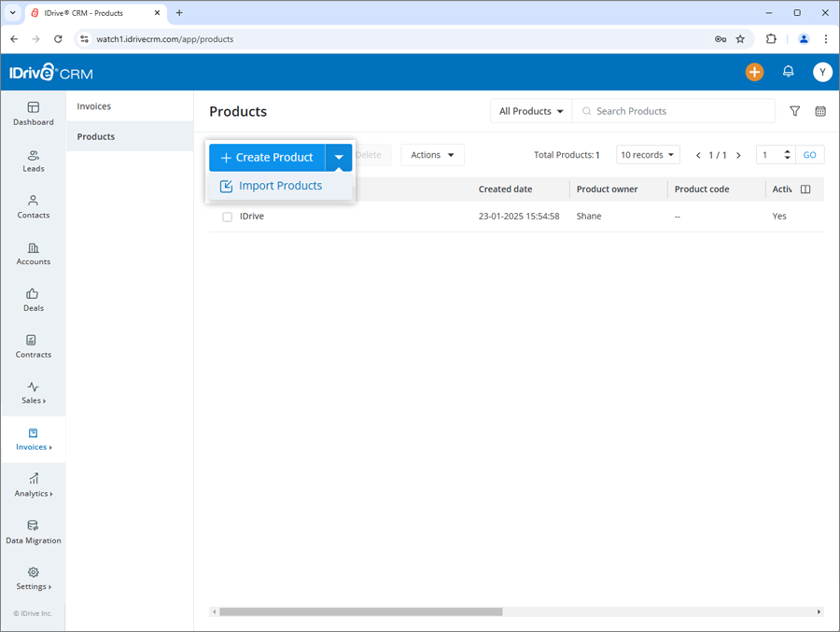Open the Contacts section
Screen dimensions: 840x632
point(33,207)
